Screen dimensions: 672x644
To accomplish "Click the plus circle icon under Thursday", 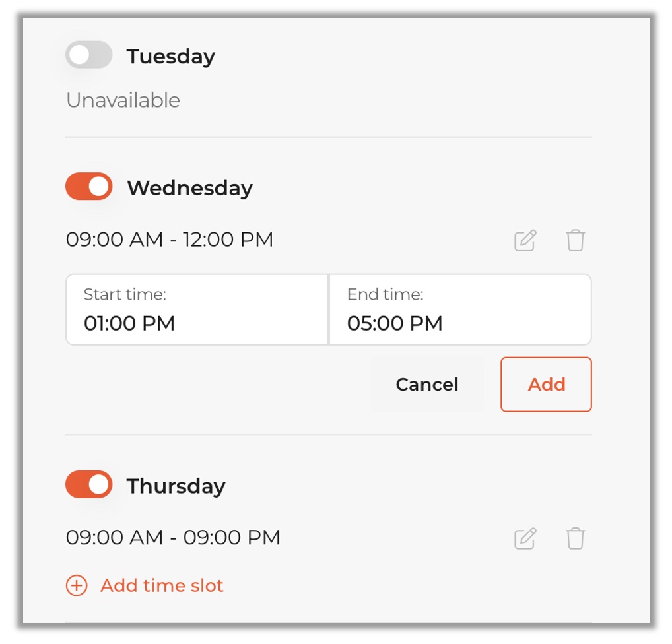I will coord(77,585).
